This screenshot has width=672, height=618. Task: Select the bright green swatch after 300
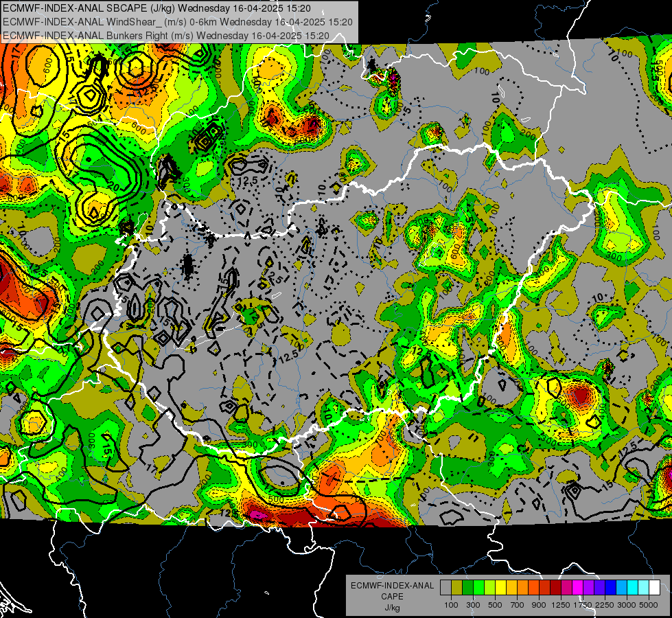[x=478, y=588]
